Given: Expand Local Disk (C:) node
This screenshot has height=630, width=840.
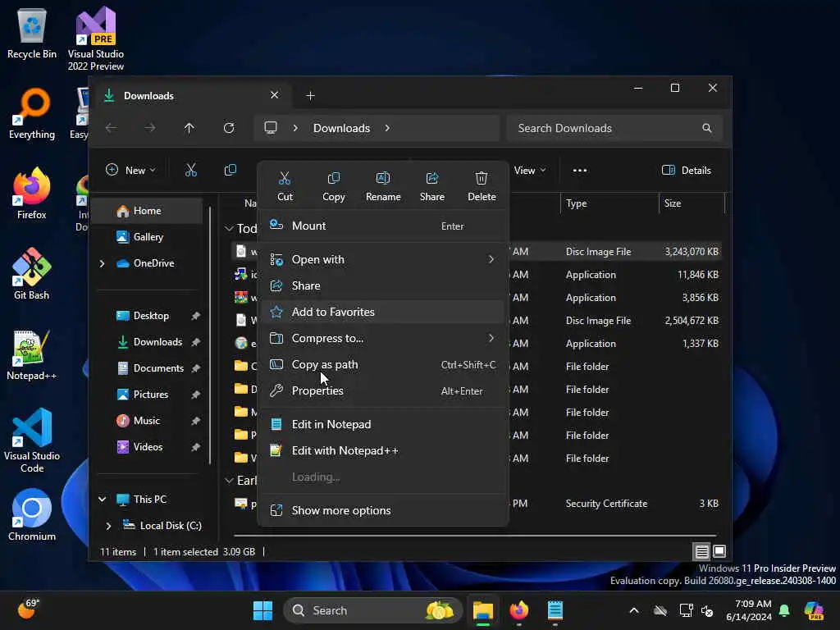Looking at the screenshot, I should coord(109,526).
